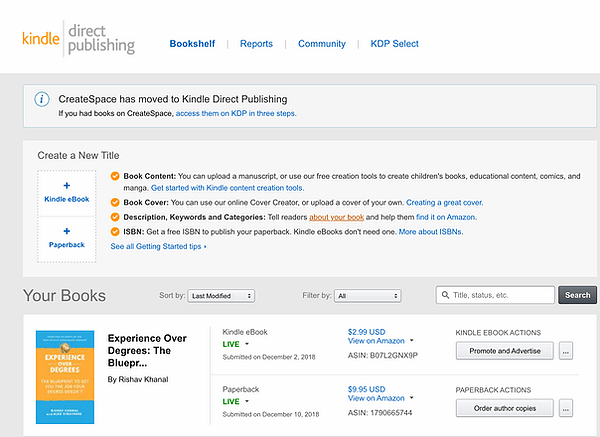Focus the 'Title, status, etc.' search field
Viewport: 600px width, 437px height.
tap(495, 295)
